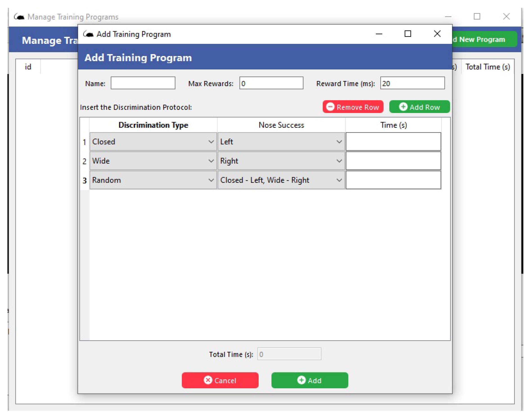
Task: Open the Closed discrimination type dropdown
Action: pos(211,142)
